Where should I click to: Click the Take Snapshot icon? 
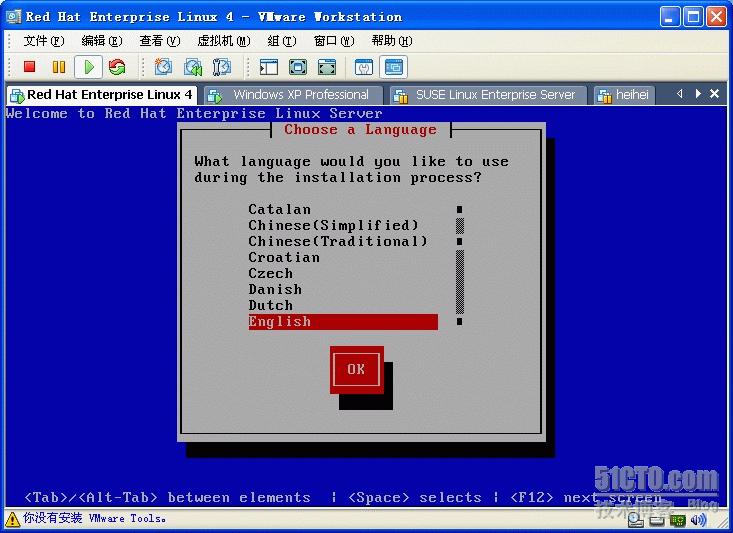[x=163, y=67]
